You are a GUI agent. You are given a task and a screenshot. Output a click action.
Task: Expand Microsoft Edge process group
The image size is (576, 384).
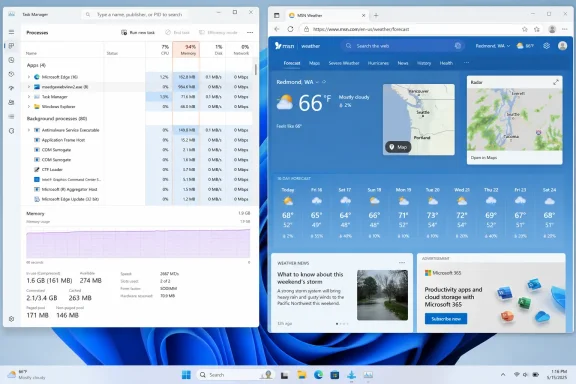tap(29, 77)
